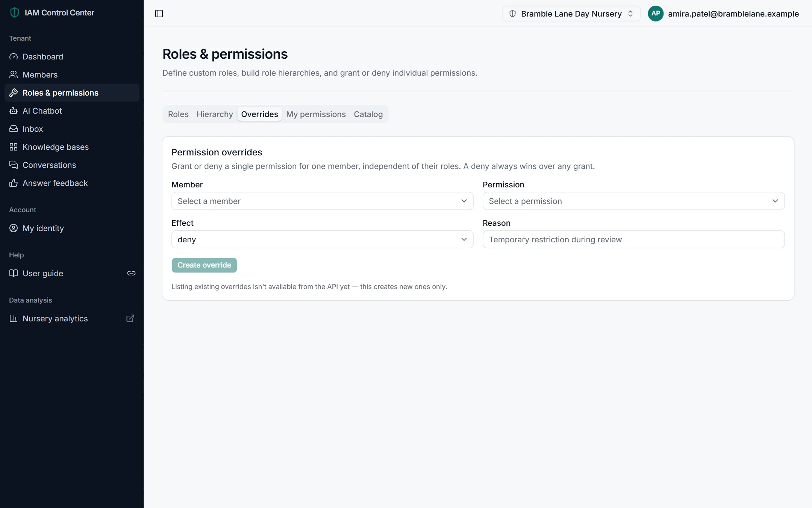Open the Conversations page link
The height and width of the screenshot is (508, 812).
(72, 165)
